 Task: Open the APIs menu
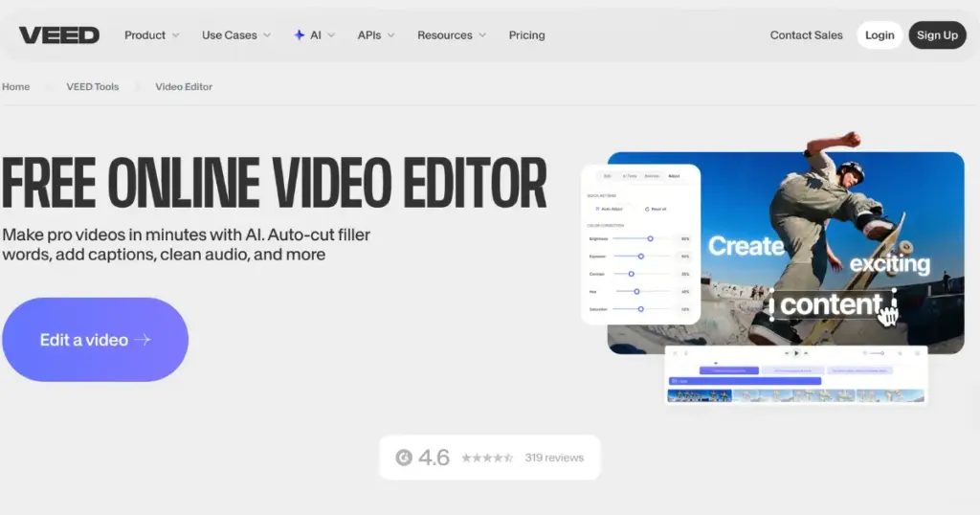pos(368,35)
